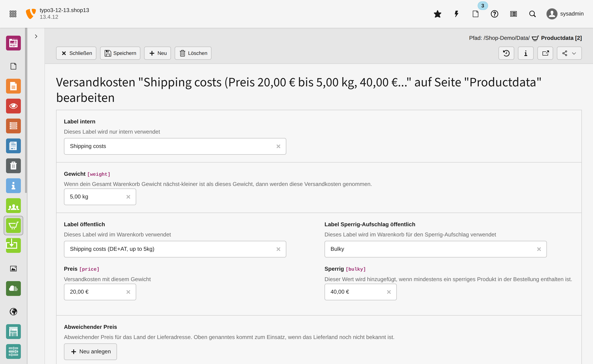Click the Schließen button
This screenshot has width=593, height=364.
(76, 53)
